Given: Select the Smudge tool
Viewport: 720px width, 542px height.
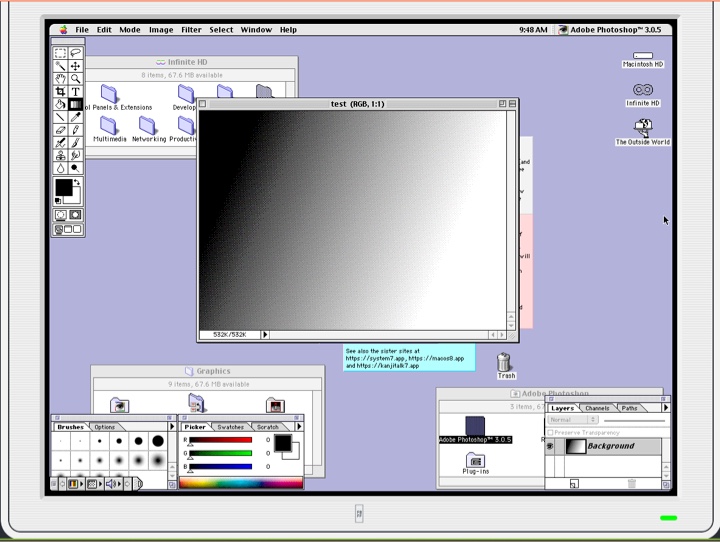Looking at the screenshot, I should 76,156.
